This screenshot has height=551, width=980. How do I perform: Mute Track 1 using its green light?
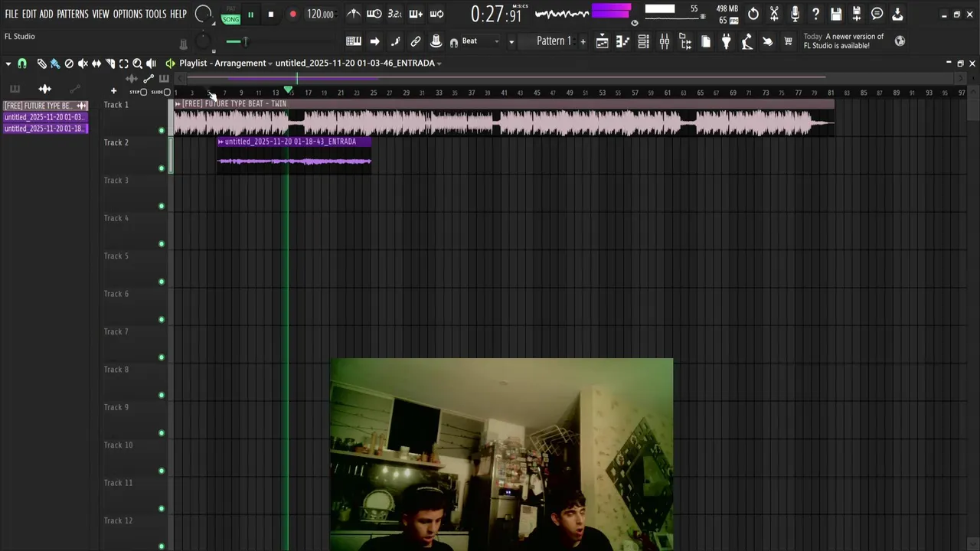pyautogui.click(x=161, y=130)
